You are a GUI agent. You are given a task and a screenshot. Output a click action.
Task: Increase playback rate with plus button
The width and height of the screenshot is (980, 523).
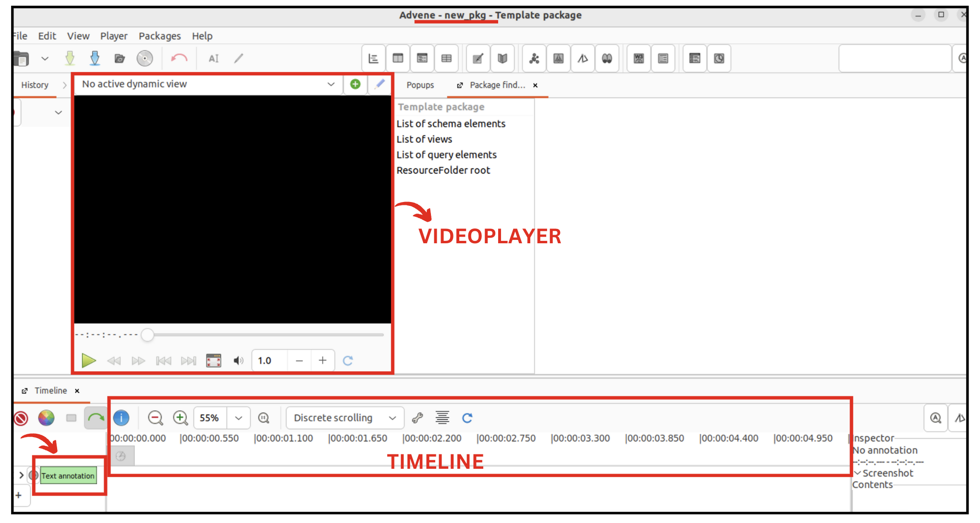(323, 360)
